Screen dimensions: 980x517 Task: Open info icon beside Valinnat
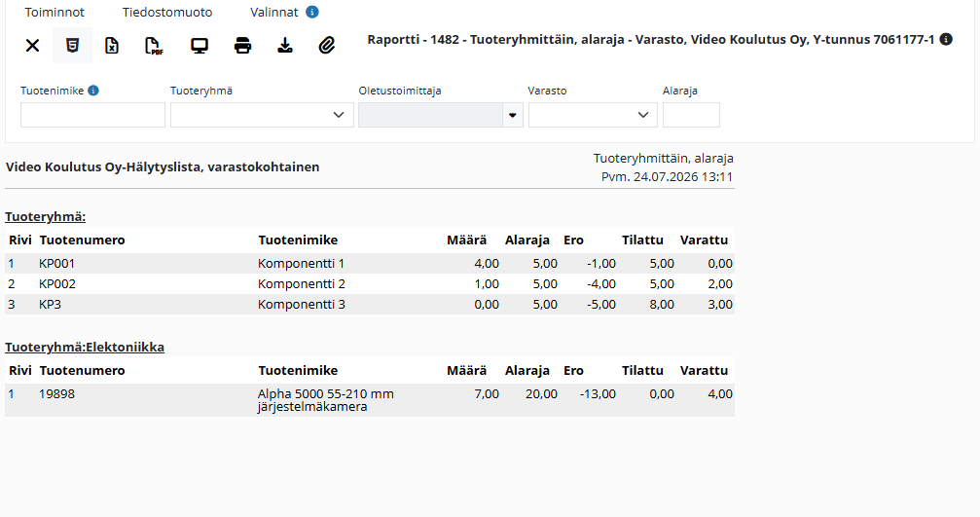[311, 12]
